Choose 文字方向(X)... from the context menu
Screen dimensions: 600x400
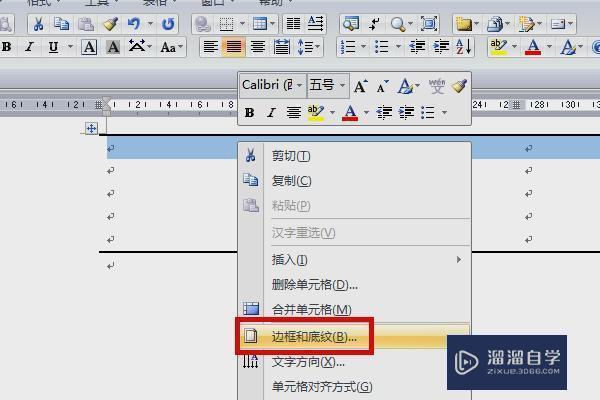tap(354, 362)
